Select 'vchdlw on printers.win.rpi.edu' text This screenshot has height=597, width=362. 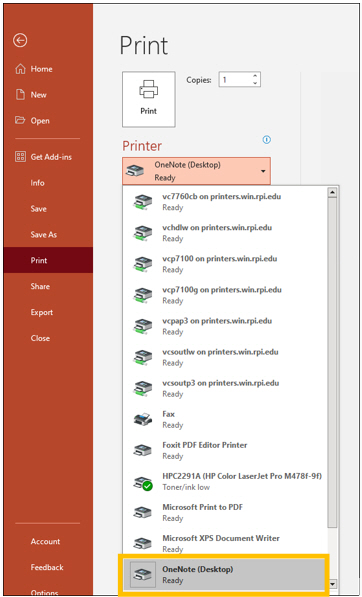tap(217, 228)
